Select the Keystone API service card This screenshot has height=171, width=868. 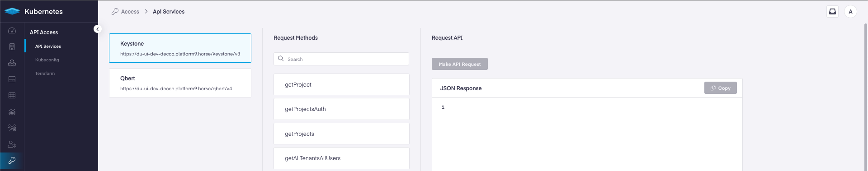[x=180, y=48]
